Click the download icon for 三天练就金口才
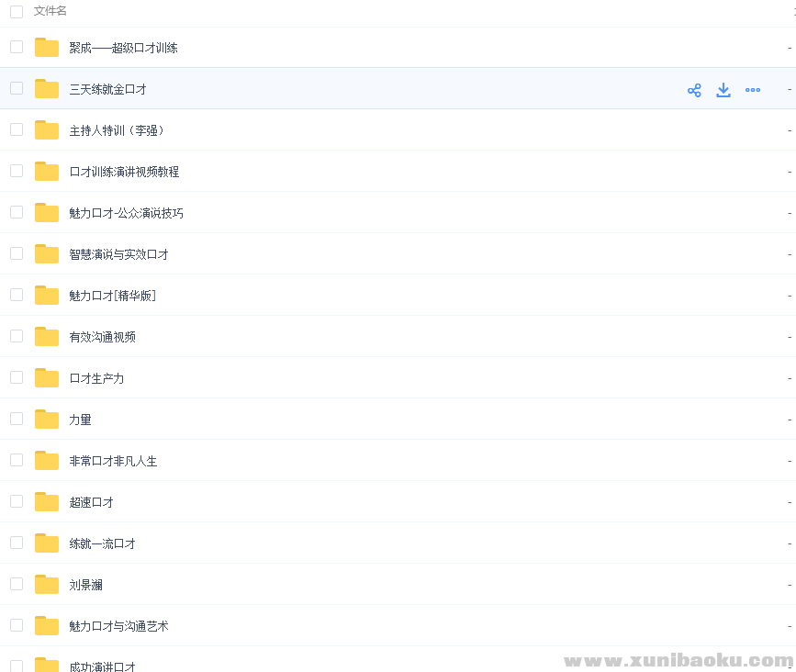Image resolution: width=796 pixels, height=672 pixels. point(723,89)
